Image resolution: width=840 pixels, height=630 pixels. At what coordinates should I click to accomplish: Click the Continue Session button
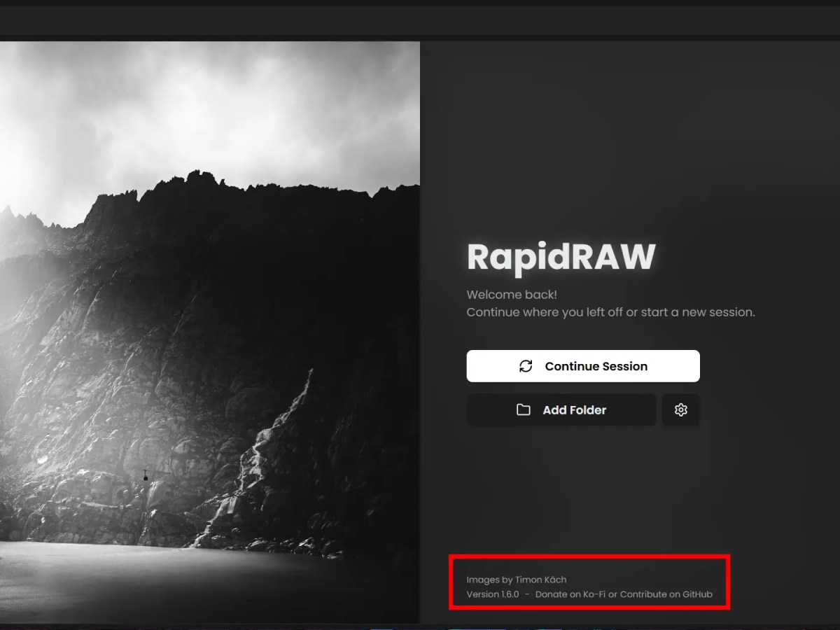(x=583, y=366)
